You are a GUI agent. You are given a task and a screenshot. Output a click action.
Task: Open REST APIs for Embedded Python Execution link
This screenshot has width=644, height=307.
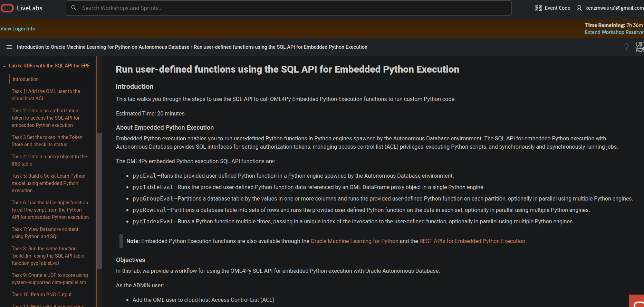472,241
